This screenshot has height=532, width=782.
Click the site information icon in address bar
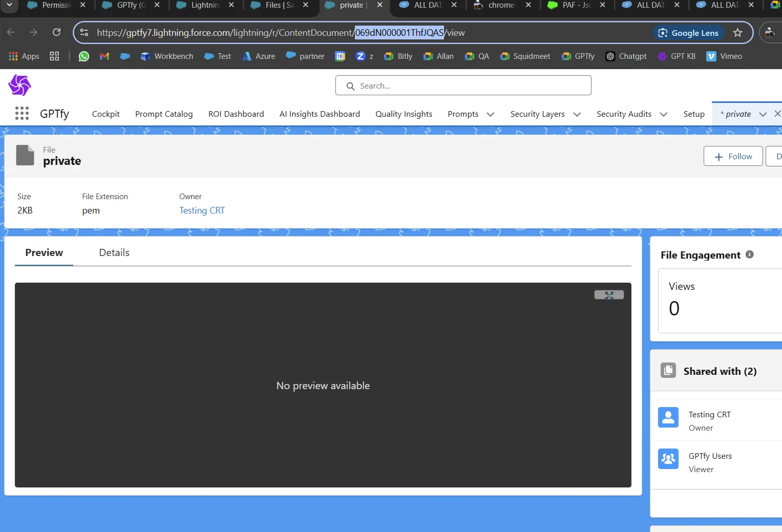[84, 33]
